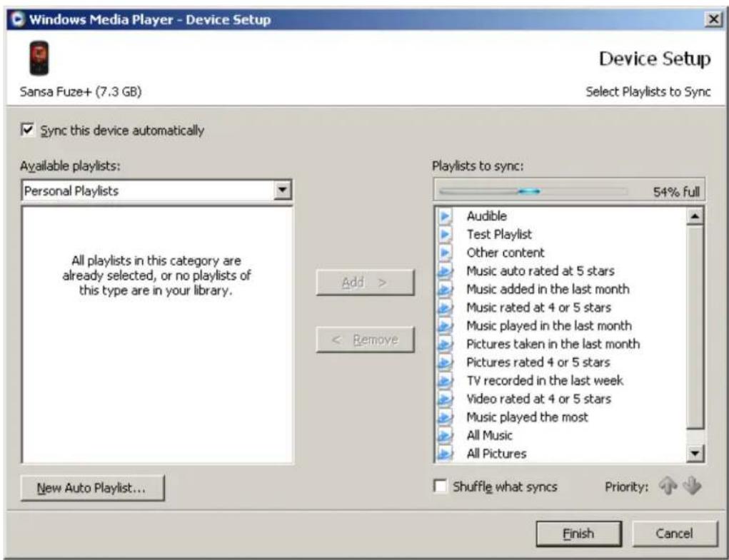Select All Pictures in sync list

[496, 453]
